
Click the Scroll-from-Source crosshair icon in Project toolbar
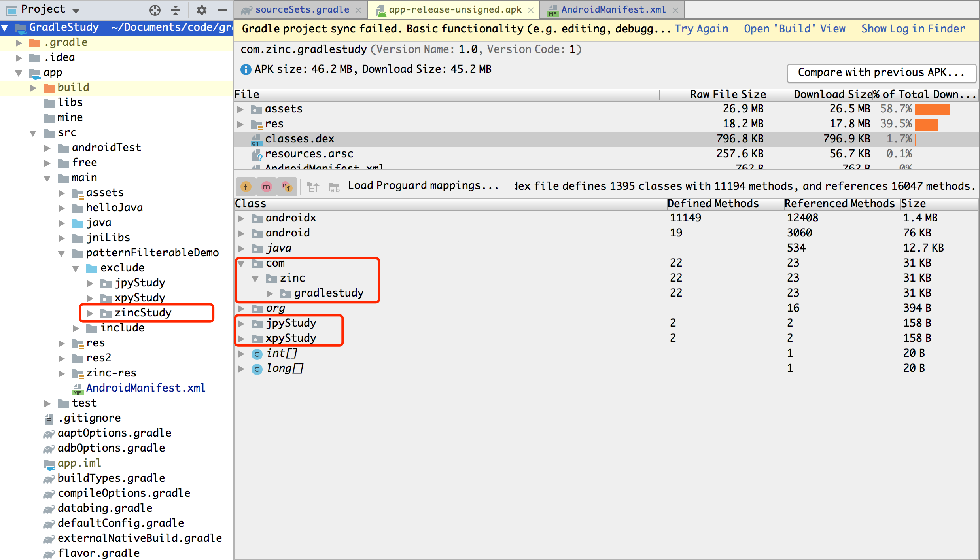(155, 10)
